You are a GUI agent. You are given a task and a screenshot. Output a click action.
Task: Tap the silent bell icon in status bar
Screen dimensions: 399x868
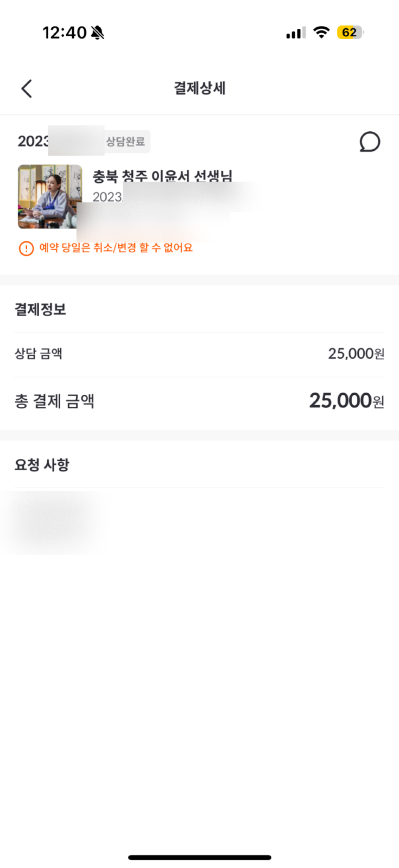click(x=97, y=33)
